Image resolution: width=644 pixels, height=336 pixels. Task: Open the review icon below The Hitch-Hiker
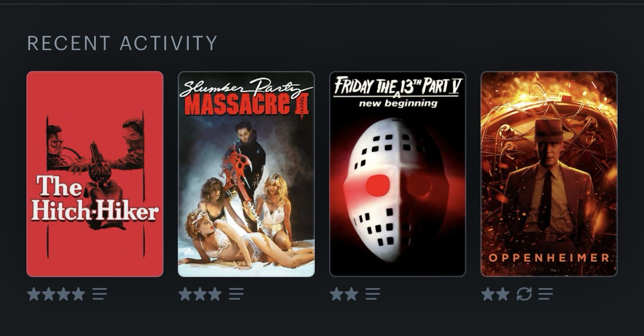tap(100, 294)
